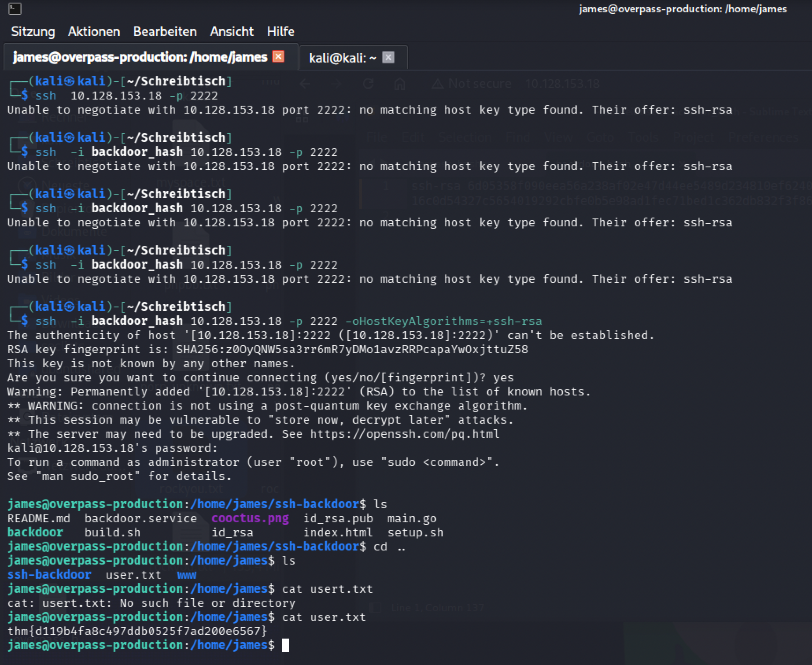Click user.txt in the /home/james listing

click(133, 575)
